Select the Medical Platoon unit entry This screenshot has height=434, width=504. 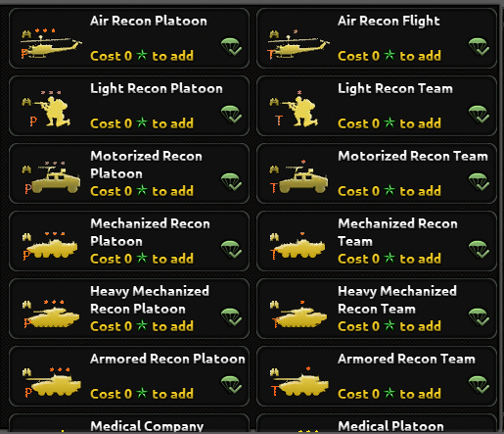click(x=377, y=423)
